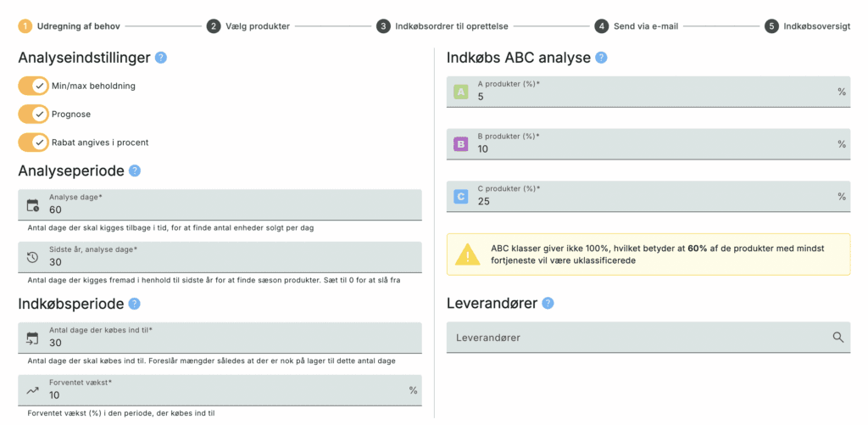Focus the B produkter (%) field

coord(644,148)
